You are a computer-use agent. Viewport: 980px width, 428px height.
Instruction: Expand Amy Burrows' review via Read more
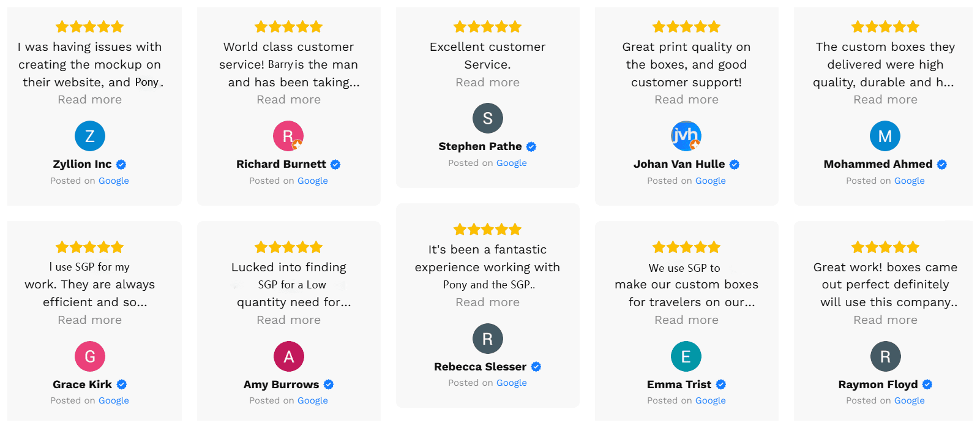pyautogui.click(x=289, y=320)
